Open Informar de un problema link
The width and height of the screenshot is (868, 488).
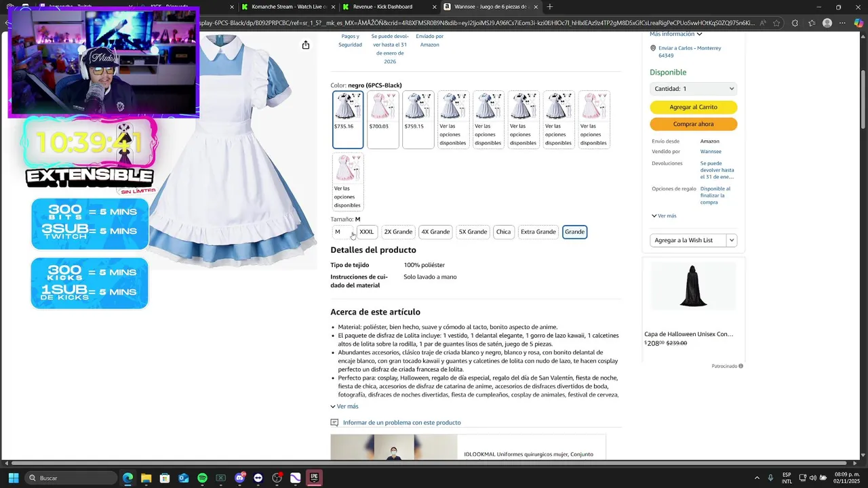(x=401, y=422)
